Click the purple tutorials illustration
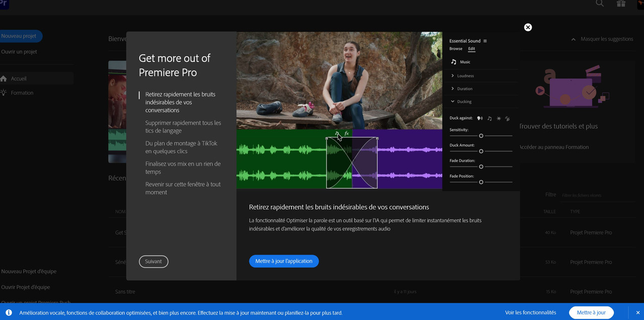Screen dimensions: 644x320 (572, 86)
